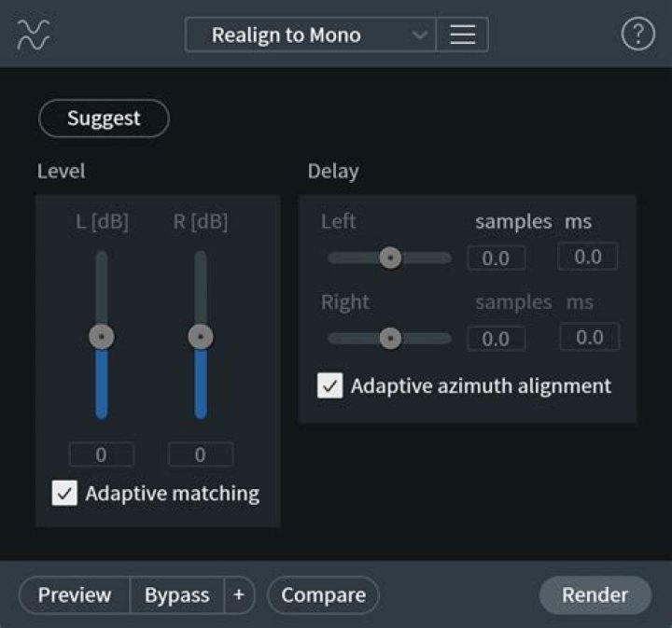672x628 pixels.
Task: Click the iZotope RX wave logo icon
Action: 34,35
